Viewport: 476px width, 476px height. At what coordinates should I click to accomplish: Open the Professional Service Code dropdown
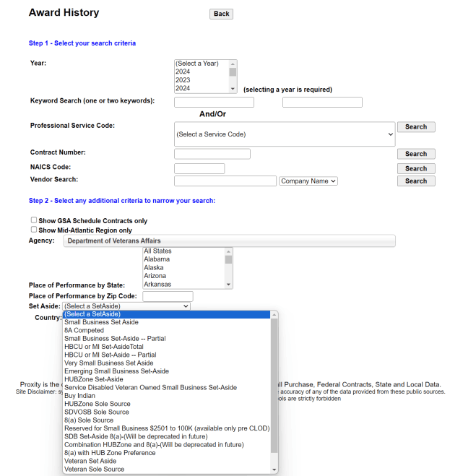(x=285, y=134)
